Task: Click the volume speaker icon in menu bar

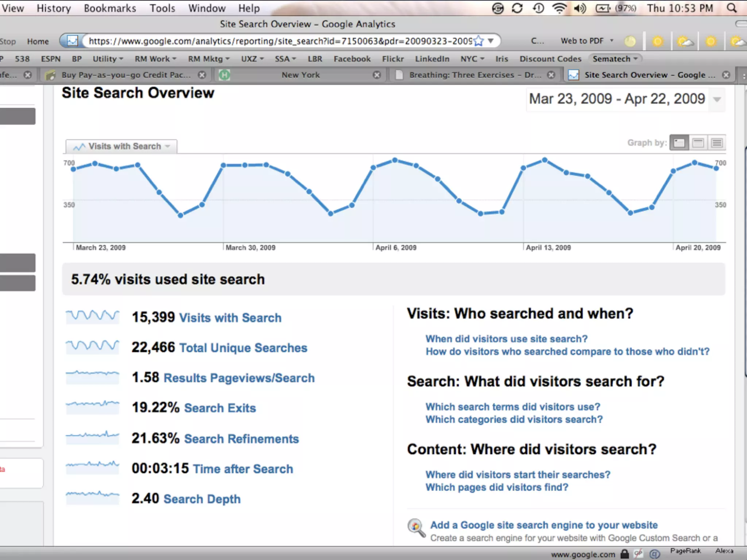Action: pyautogui.click(x=580, y=8)
